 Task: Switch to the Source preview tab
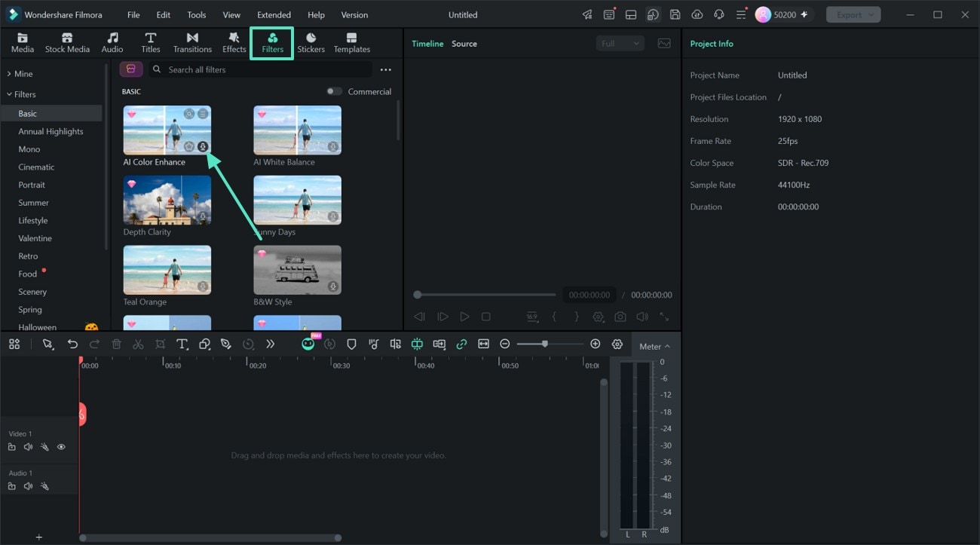(464, 44)
